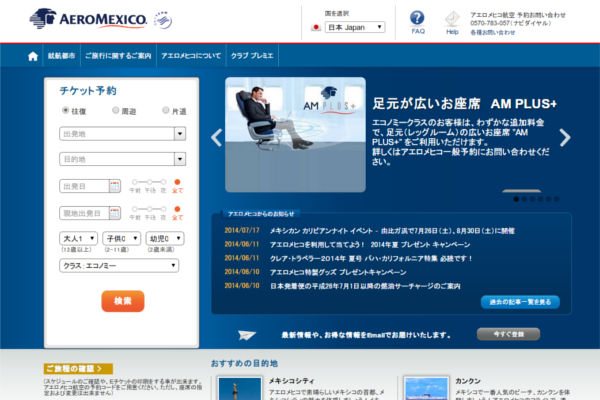Viewport: 600px width, 400px height.
Task: Open the 幼児0 infants dropdown
Action: click(165, 238)
